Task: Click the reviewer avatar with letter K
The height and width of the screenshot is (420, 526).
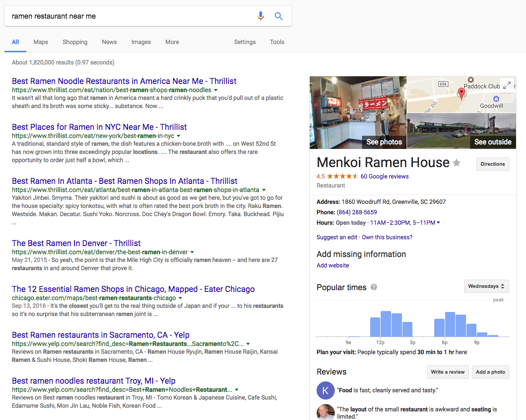Action: pos(325,390)
